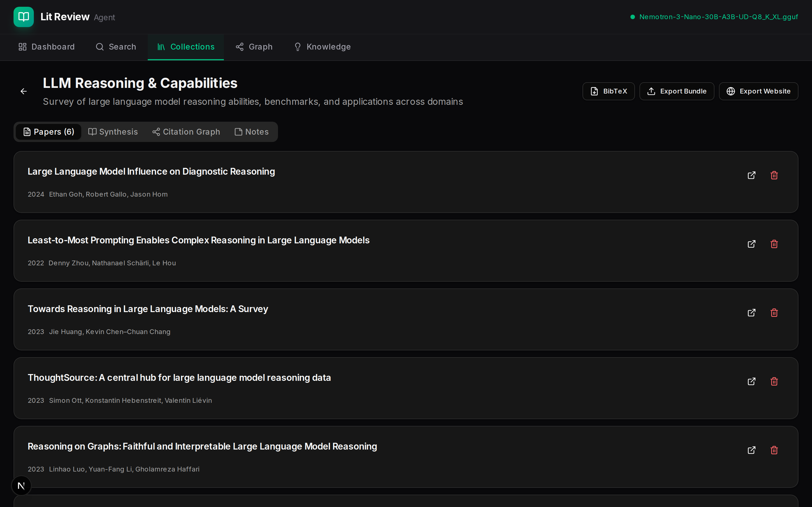Open external link for Reasoning on Graphs

(x=751, y=450)
